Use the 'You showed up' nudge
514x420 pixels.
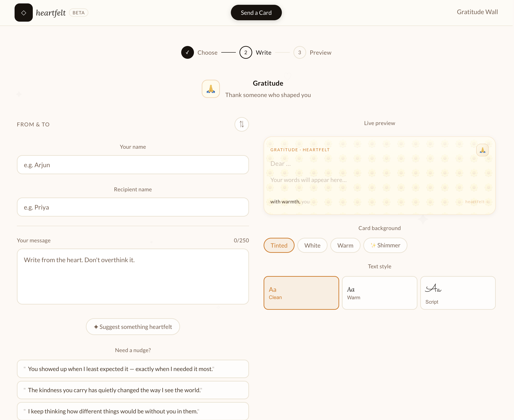pos(133,369)
